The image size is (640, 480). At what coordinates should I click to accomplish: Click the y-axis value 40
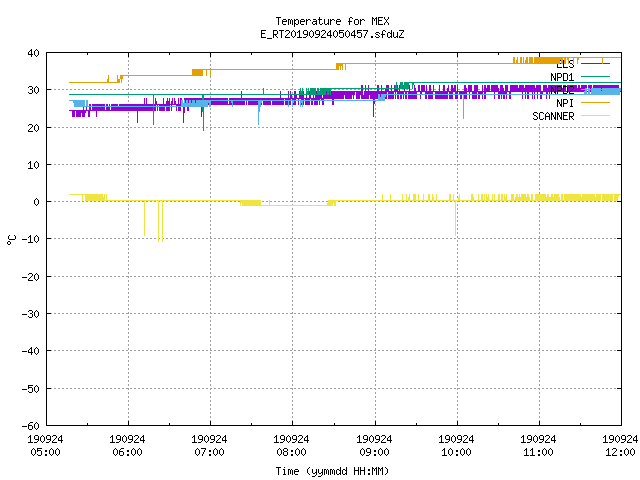click(33, 53)
